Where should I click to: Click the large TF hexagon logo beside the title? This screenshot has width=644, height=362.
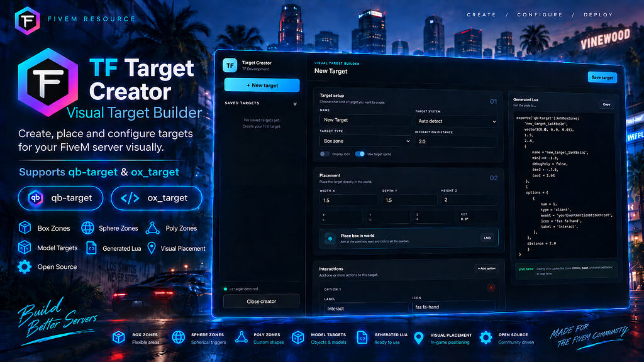[x=48, y=82]
